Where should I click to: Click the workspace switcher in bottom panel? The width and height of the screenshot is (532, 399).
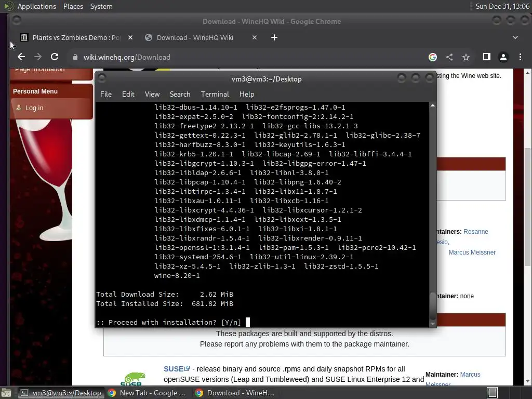pyautogui.click(x=493, y=393)
